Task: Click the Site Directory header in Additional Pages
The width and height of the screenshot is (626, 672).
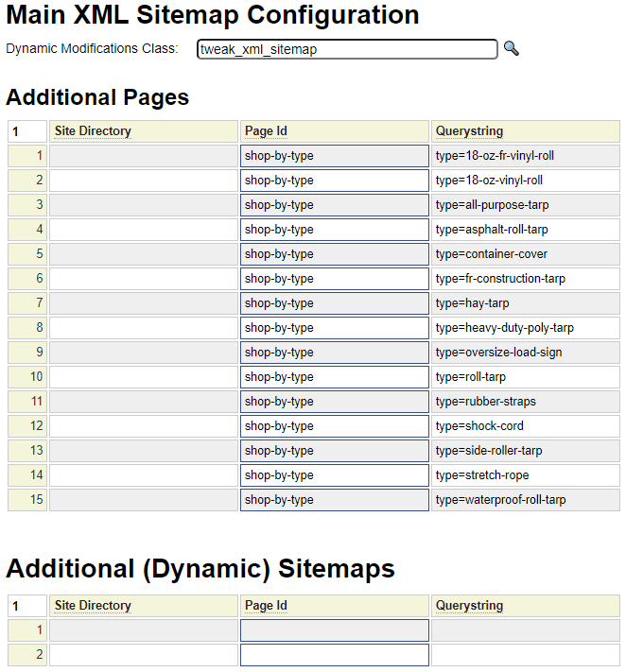Action: pos(93,131)
